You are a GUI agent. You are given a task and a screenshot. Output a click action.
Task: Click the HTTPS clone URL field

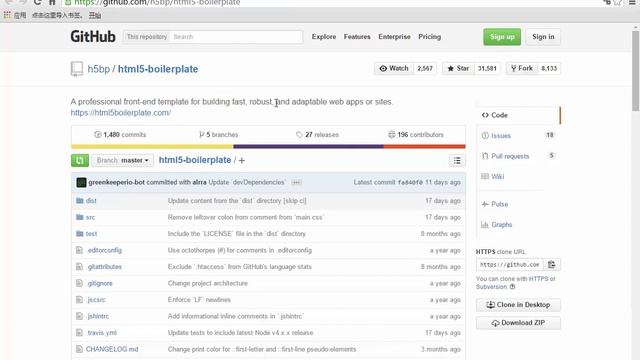[x=510, y=264]
